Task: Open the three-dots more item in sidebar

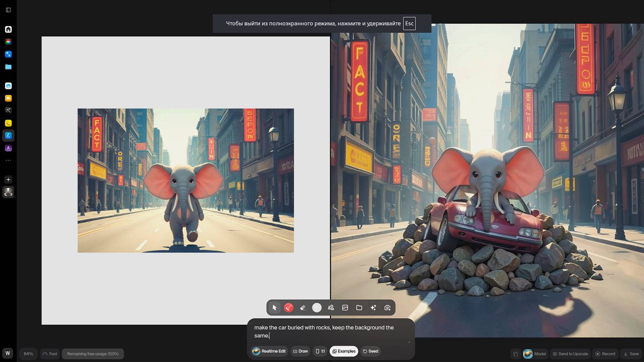Action: tap(8, 161)
